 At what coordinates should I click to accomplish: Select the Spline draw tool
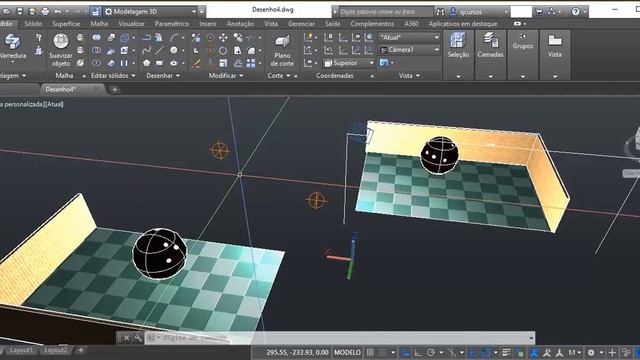[x=147, y=51]
